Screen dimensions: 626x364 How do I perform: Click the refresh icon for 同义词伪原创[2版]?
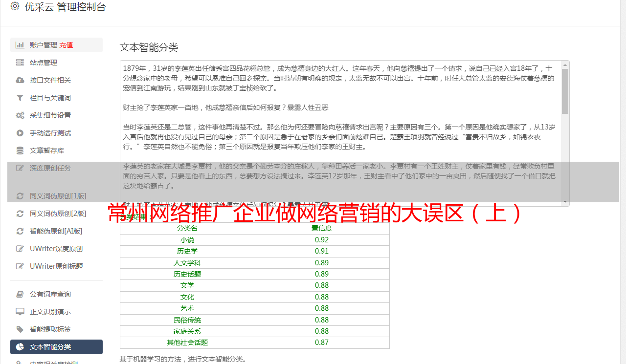20,214
